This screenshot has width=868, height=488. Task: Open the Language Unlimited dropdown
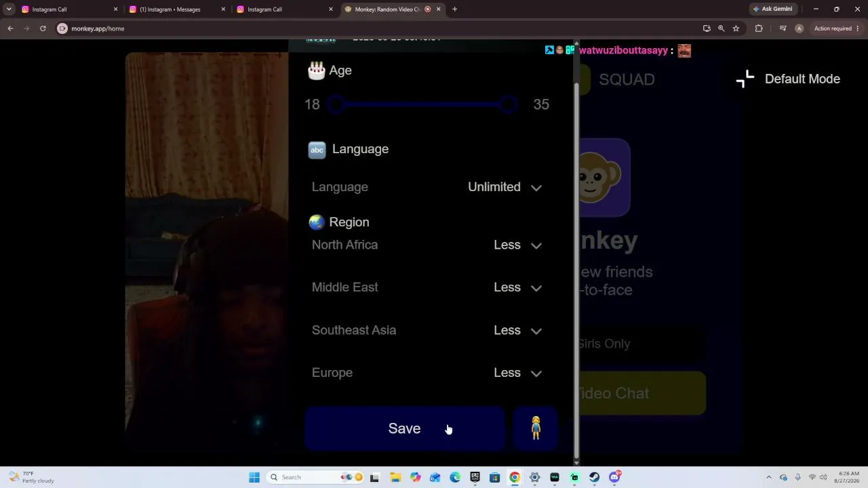pos(505,187)
